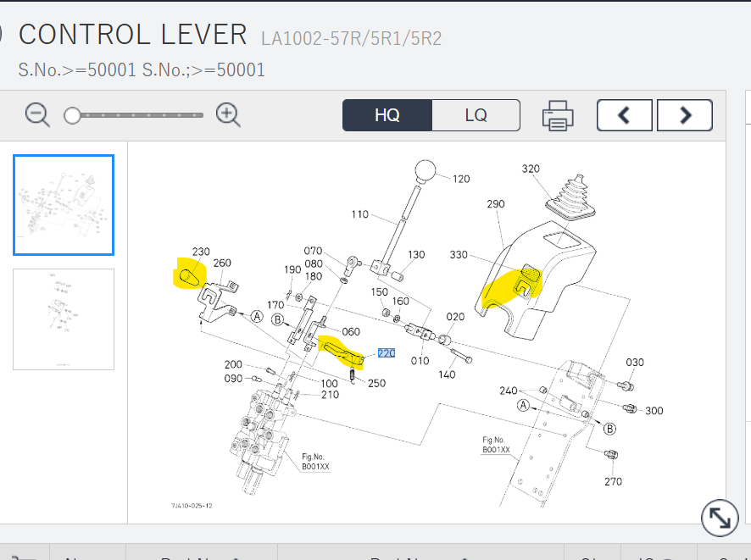Go to the next diagram page arrow
Screen dimensions: 751x560
click(x=685, y=115)
